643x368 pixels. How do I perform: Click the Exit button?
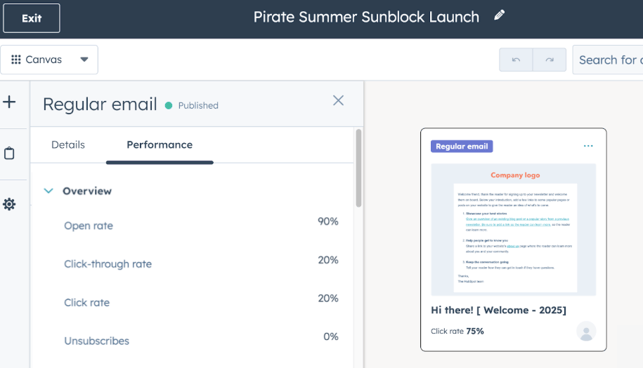(32, 18)
